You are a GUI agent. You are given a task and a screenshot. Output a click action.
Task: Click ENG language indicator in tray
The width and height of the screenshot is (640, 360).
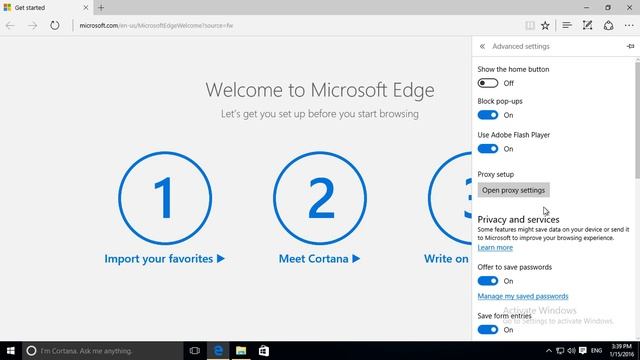[x=596, y=351]
